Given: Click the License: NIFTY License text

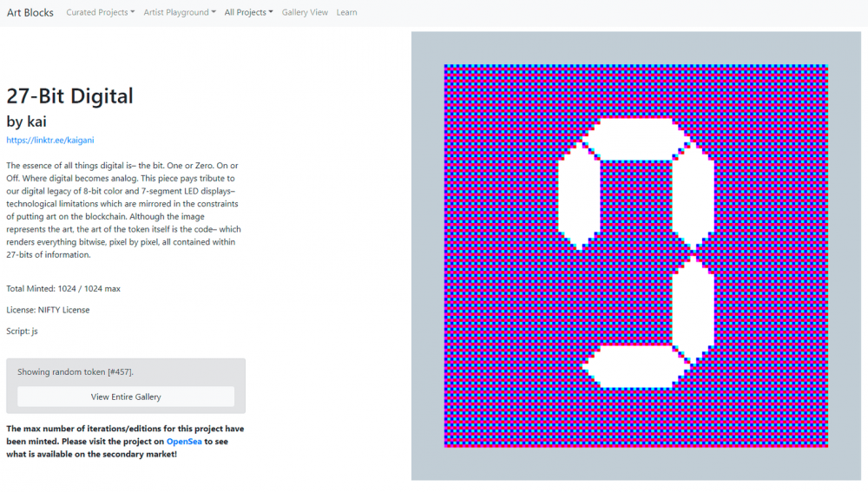Looking at the screenshot, I should pos(48,310).
